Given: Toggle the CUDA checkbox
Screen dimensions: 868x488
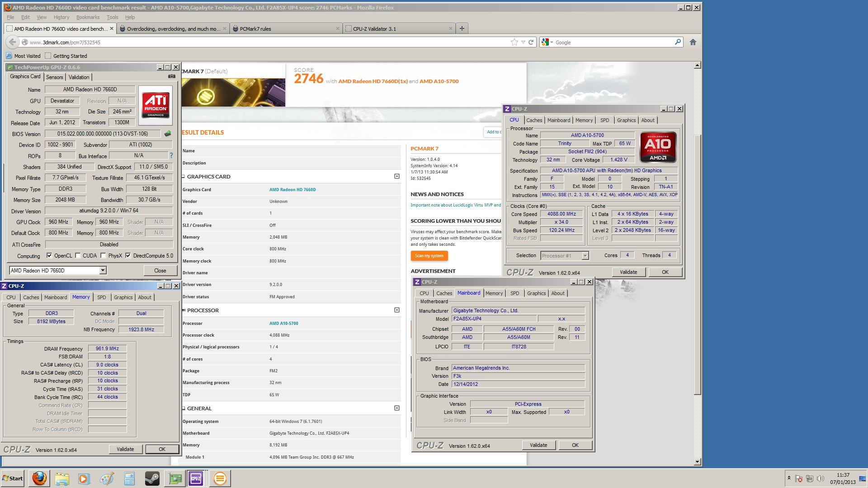Looking at the screenshot, I should [x=78, y=255].
